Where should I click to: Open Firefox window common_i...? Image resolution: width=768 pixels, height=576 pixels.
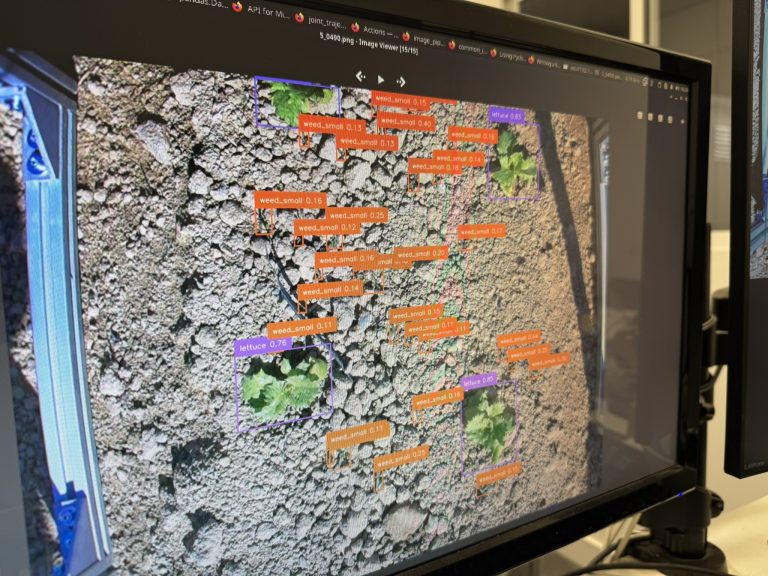468,48
